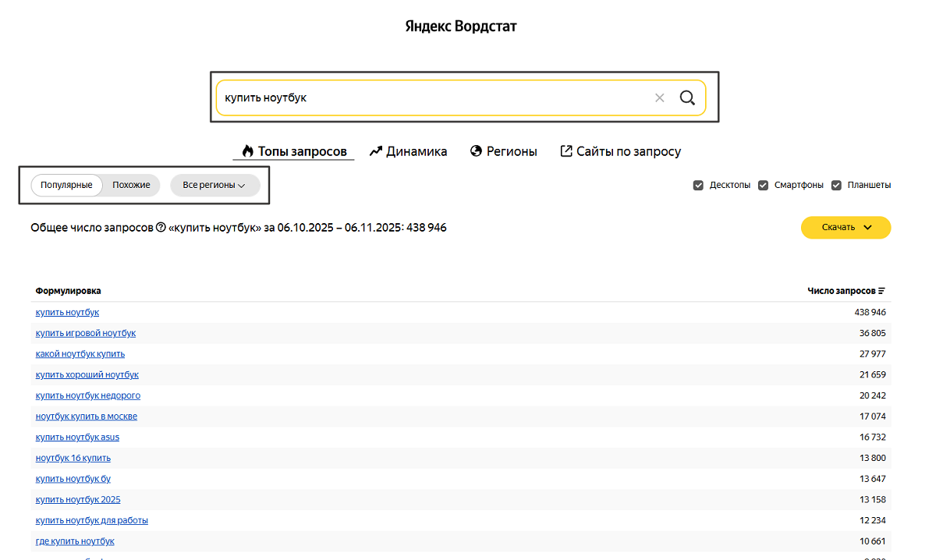Open the Динамика tab
The image size is (936, 560).
point(417,151)
